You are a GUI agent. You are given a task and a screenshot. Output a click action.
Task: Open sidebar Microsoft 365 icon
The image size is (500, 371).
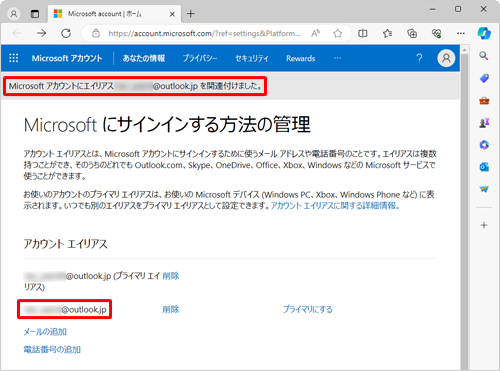484,145
